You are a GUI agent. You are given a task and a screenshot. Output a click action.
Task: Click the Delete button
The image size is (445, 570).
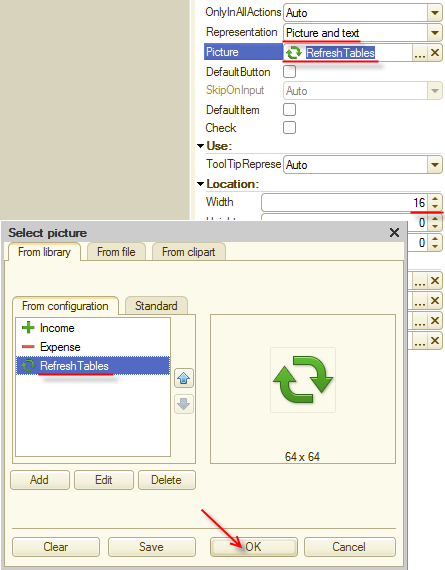coord(167,480)
